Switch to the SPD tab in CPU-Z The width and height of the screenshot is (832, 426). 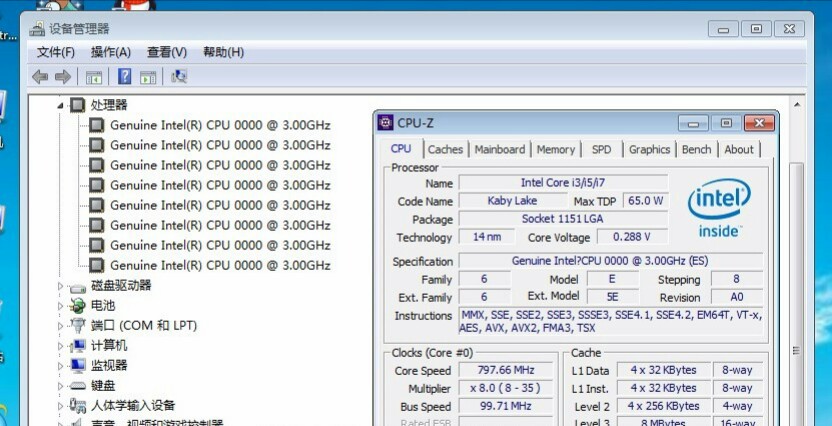pos(602,150)
